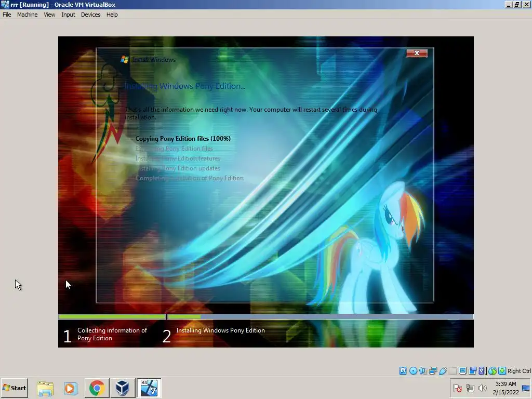
Task: Open Windows Explorer from the taskbar
Action: [45, 388]
